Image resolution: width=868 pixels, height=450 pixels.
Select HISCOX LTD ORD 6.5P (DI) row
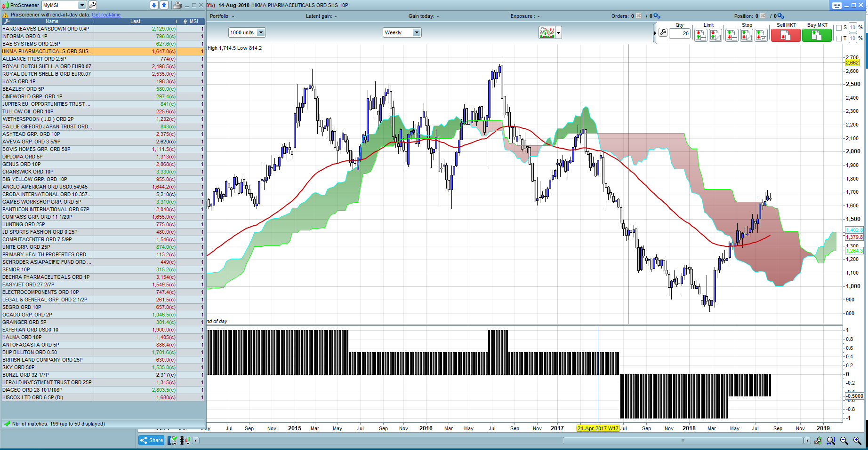(x=103, y=397)
